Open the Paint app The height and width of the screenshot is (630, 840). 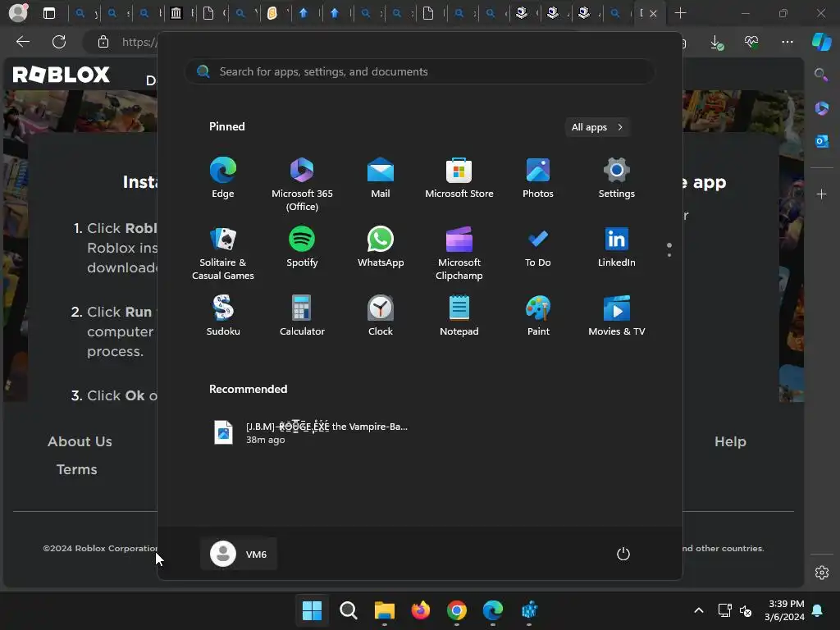pyautogui.click(x=538, y=316)
